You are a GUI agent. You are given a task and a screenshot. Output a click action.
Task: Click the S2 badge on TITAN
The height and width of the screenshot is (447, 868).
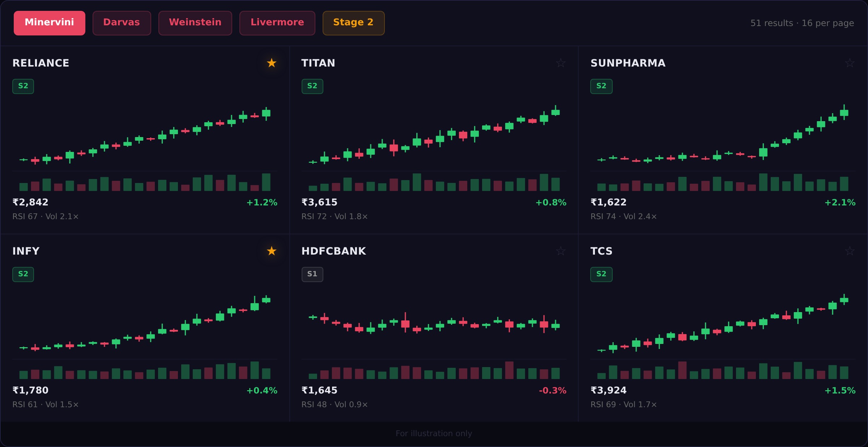click(312, 86)
